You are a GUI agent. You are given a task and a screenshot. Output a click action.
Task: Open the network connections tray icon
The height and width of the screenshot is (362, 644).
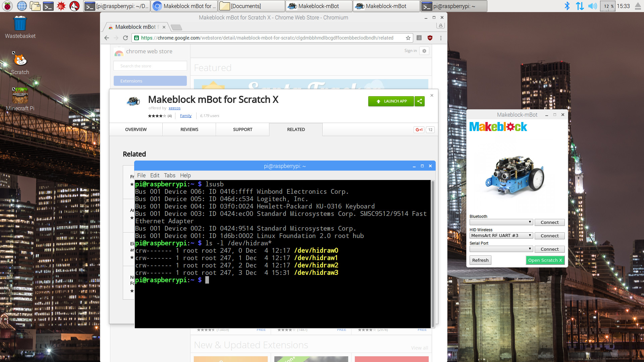coord(580,6)
